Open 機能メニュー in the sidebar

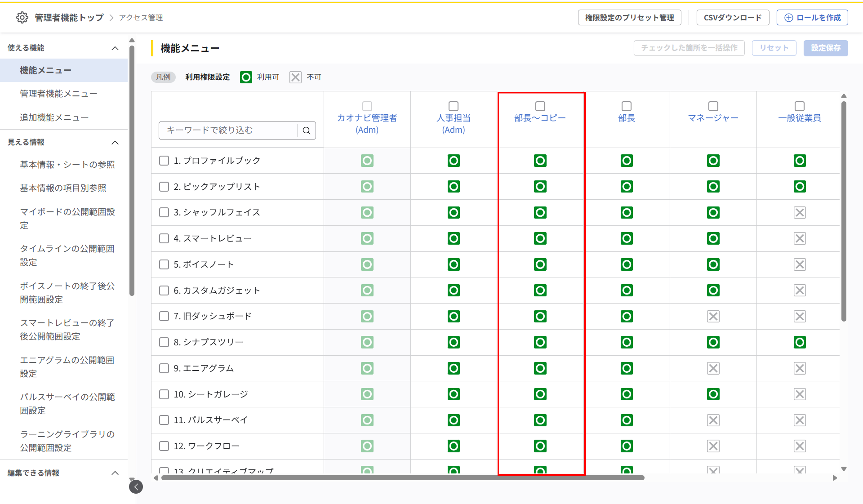(x=64, y=70)
